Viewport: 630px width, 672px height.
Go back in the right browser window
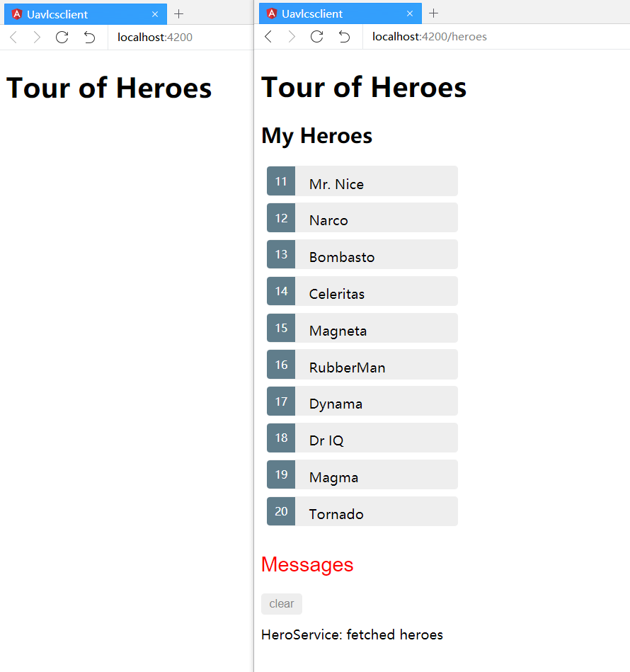(268, 37)
